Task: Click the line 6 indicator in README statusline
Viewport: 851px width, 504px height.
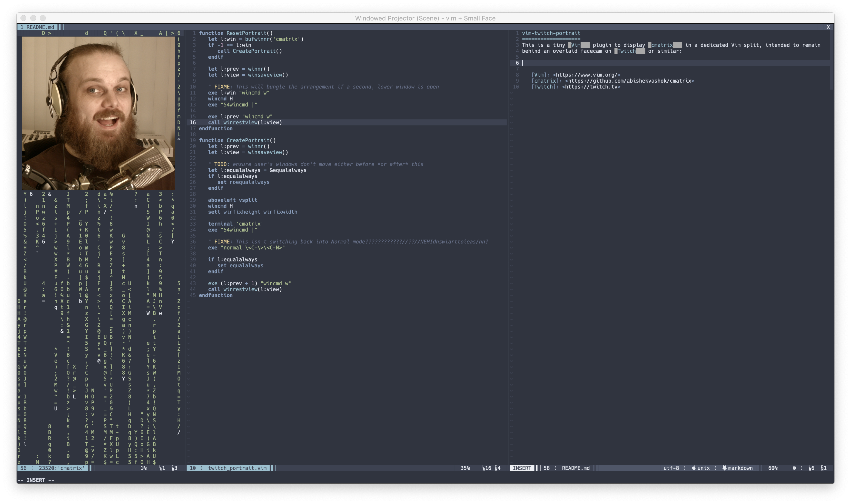Action: pyautogui.click(x=811, y=468)
